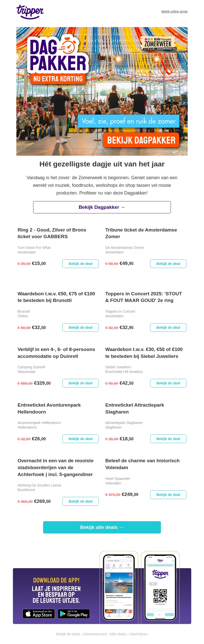Viewport: 204px width, 644px height.
Task: Open the Brunotti waardebon deal button
Action: click(x=81, y=327)
